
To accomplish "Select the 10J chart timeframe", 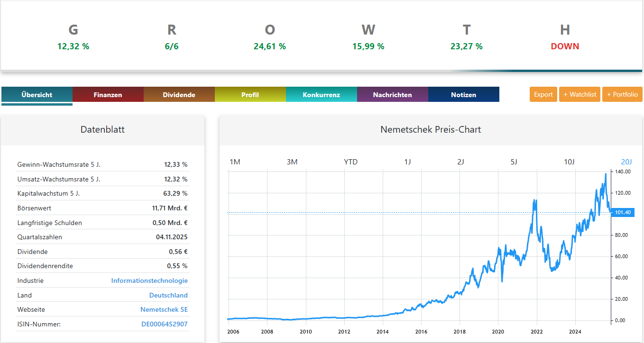I will [569, 162].
